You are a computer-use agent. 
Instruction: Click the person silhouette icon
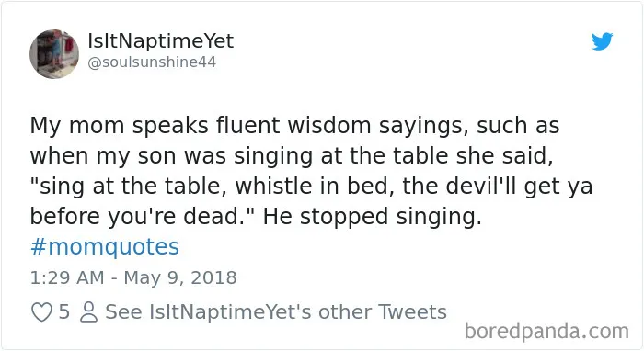click(x=88, y=312)
